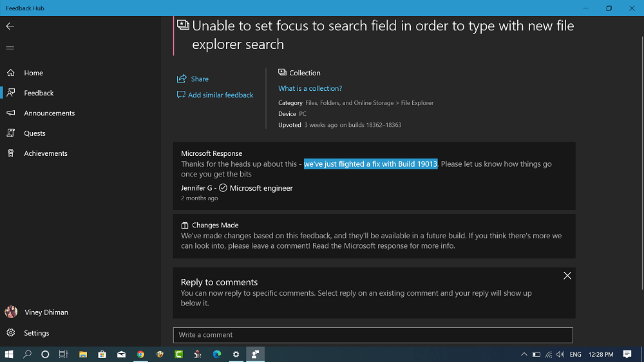Click the ENG language indicator
The image size is (644, 362).
[575, 354]
